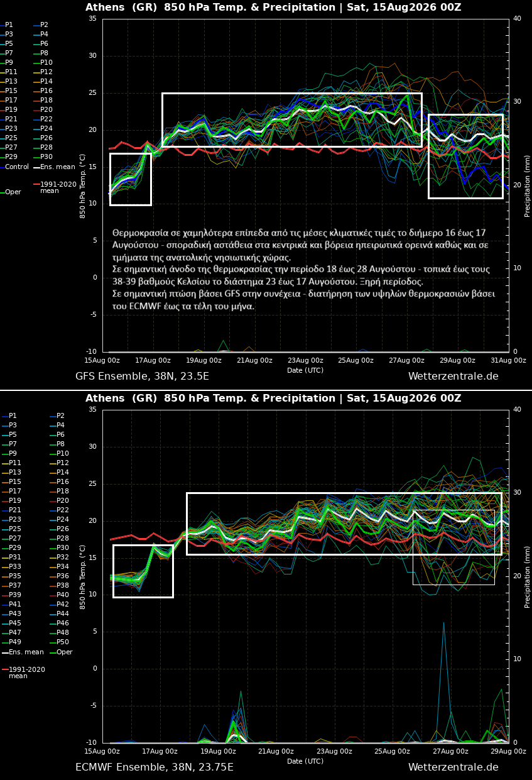Open Wetterzentrale.de label below ECMWF chart

[x=453, y=767]
